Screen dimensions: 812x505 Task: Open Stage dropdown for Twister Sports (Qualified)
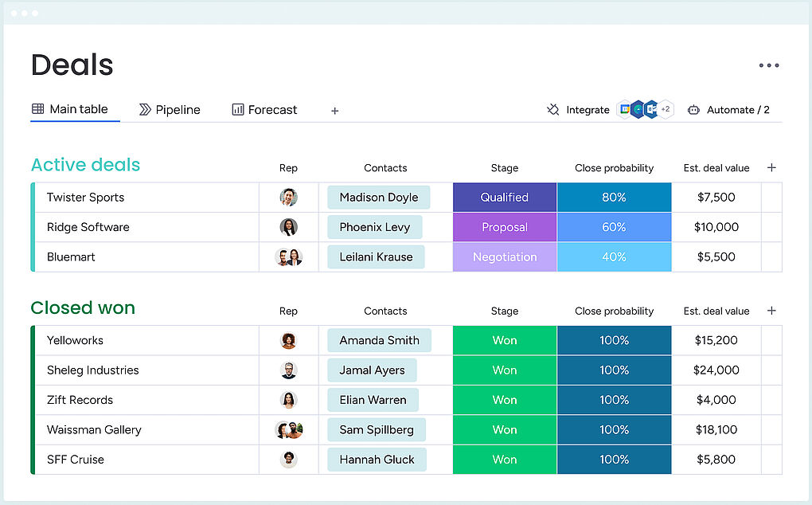tap(504, 198)
